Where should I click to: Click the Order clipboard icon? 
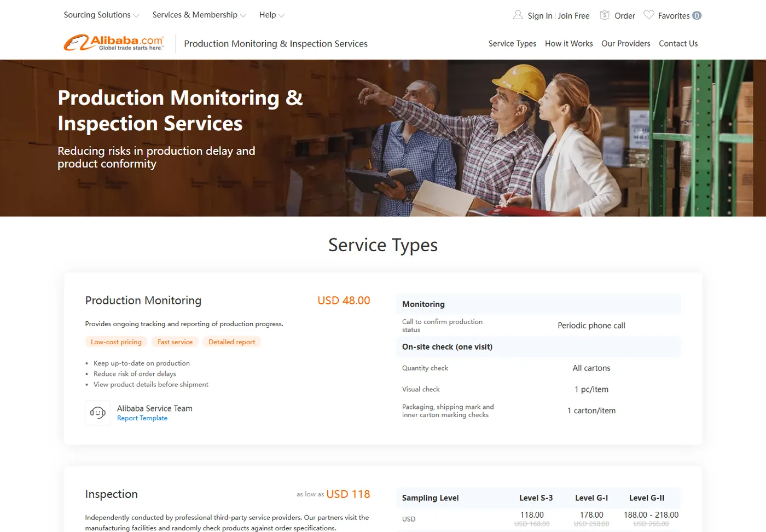pos(605,15)
